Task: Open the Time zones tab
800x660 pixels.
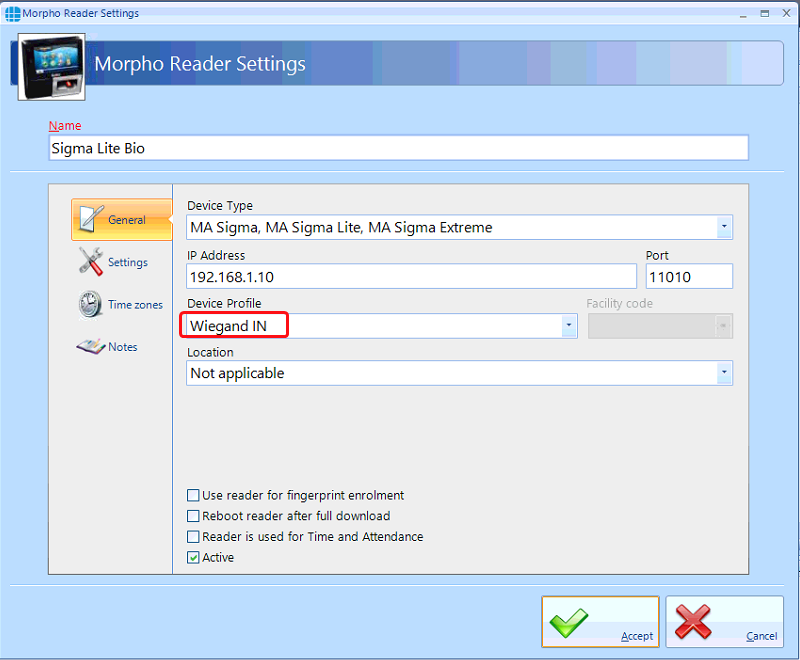Action: [122, 304]
